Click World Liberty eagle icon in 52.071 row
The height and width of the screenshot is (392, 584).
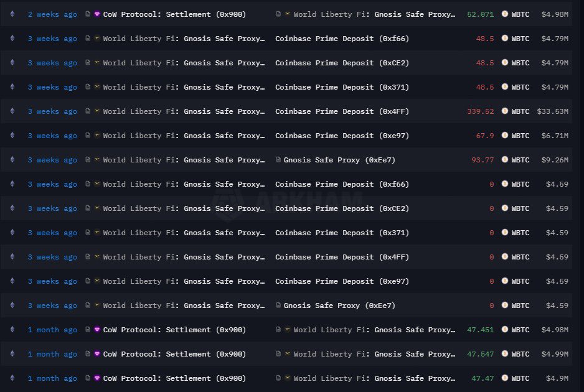click(288, 14)
